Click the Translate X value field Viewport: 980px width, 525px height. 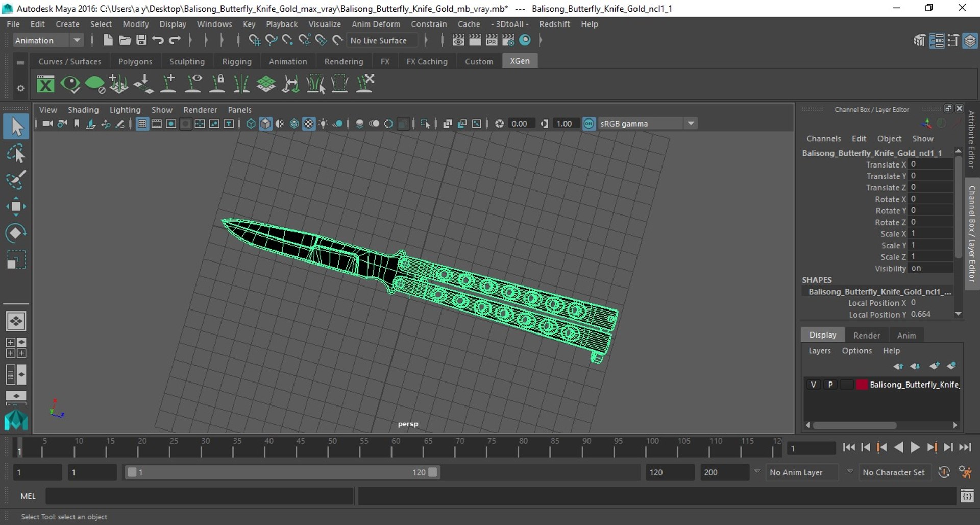click(x=931, y=164)
